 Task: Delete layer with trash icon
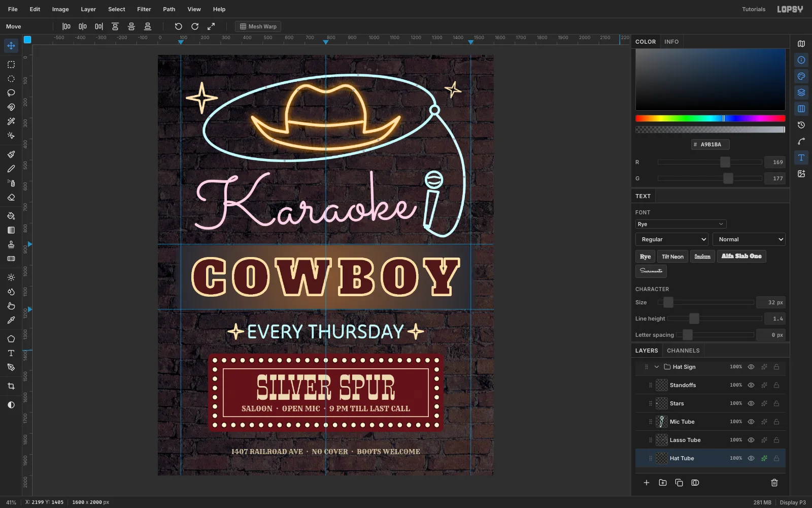coord(774,483)
